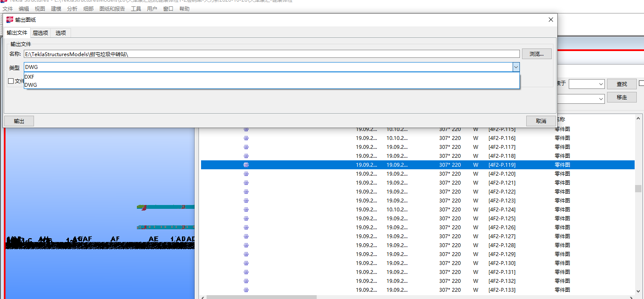644x299 pixels.
Task: Click the drawing list scroll-down arrow
Action: 638,291
